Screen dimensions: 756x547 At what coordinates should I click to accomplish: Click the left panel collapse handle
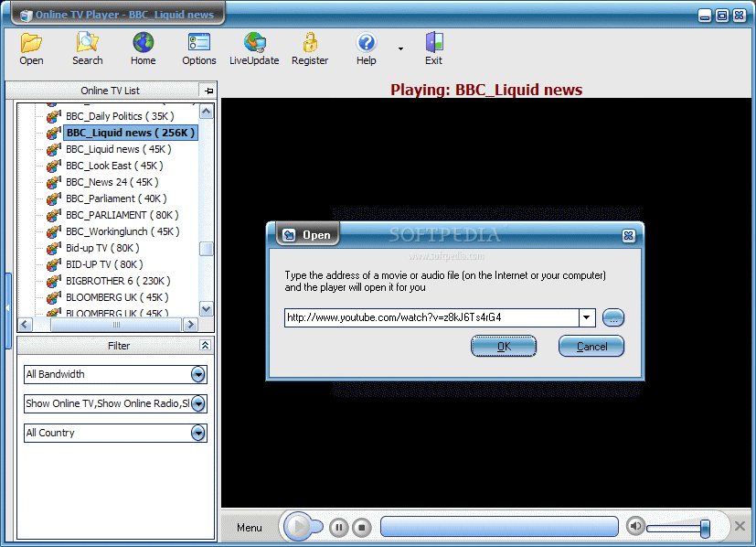click(x=7, y=310)
